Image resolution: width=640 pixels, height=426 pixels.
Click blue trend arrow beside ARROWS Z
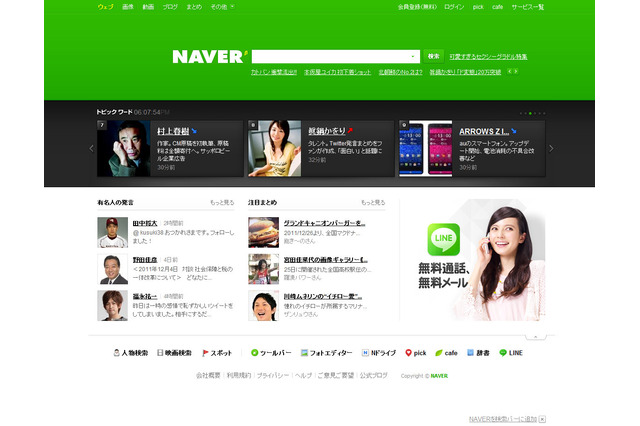(514, 131)
